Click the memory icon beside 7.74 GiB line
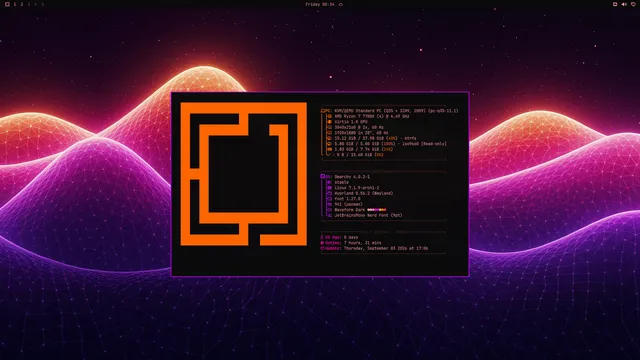Image resolution: width=640 pixels, height=360 pixels. pyautogui.click(x=329, y=149)
